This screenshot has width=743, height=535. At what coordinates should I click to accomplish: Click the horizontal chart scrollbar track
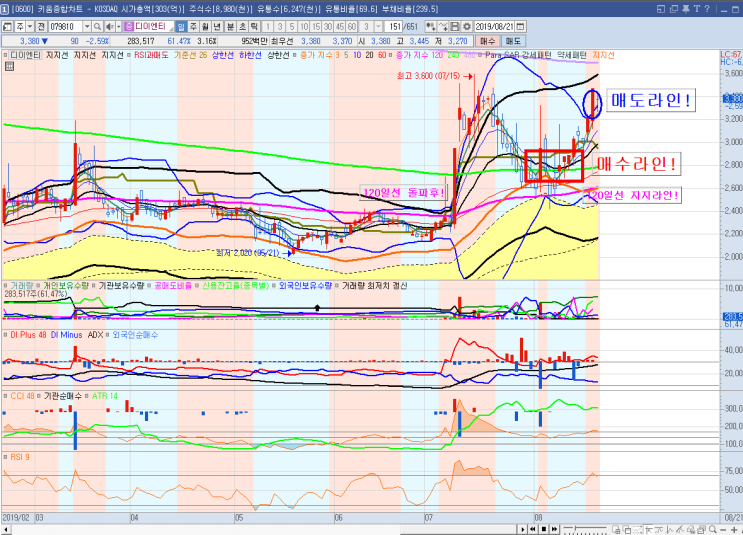tap(263, 529)
